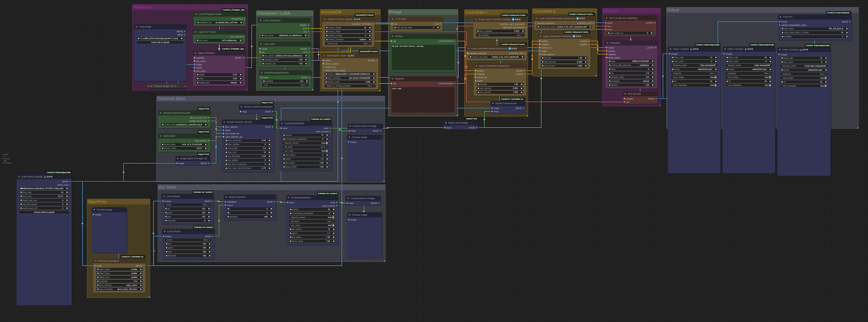Click the collapse dot on Load Checkpoint node
Screen dimensions: 868x322
(260, 20)
